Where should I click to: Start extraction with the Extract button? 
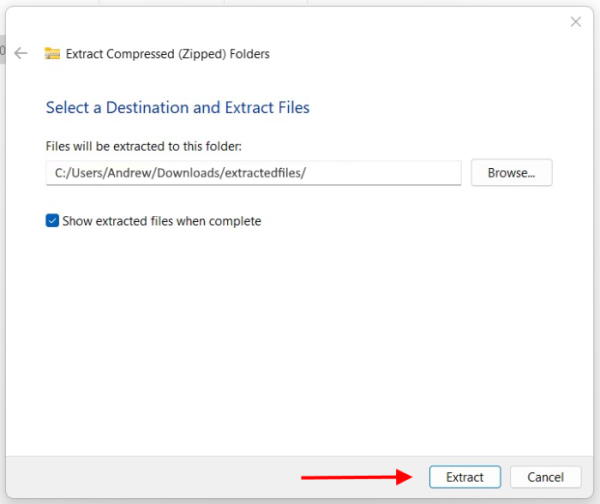coord(465,477)
